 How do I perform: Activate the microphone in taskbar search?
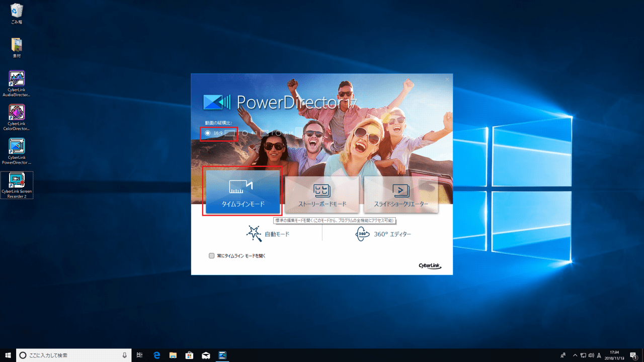[124, 355]
